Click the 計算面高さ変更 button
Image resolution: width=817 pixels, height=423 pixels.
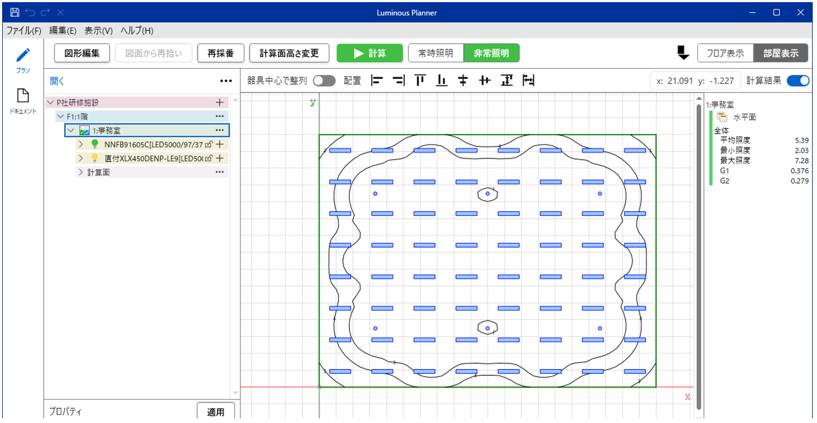coord(289,53)
